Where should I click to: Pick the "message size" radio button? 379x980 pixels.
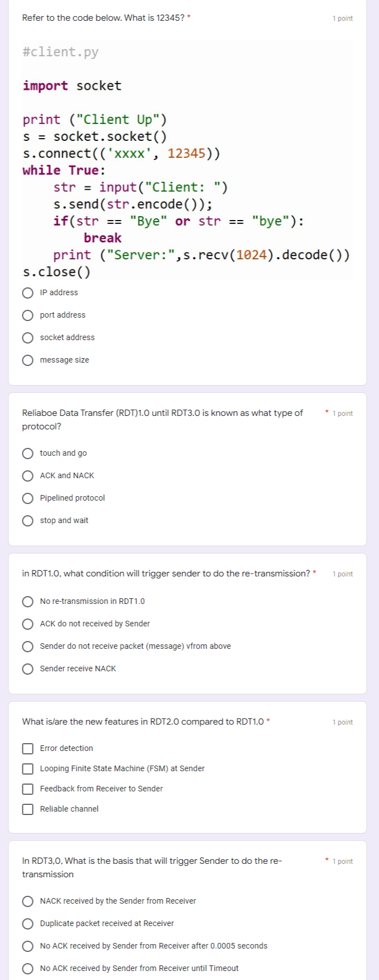[x=27, y=360]
